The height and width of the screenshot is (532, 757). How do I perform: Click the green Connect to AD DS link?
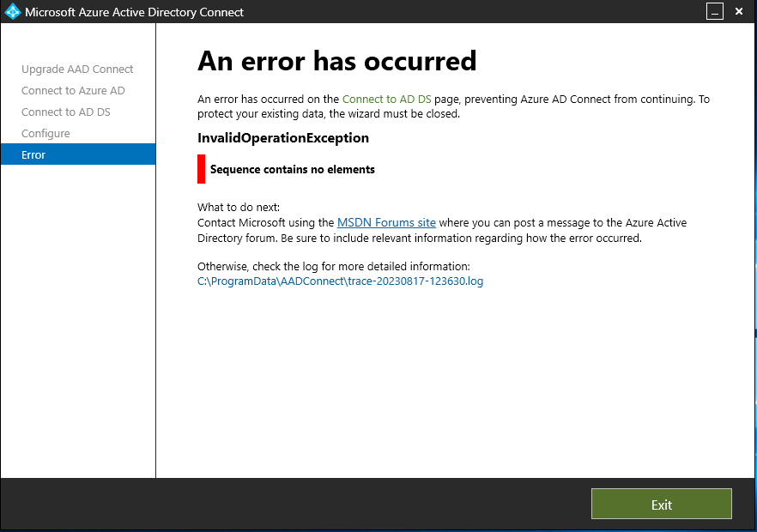tap(387, 99)
